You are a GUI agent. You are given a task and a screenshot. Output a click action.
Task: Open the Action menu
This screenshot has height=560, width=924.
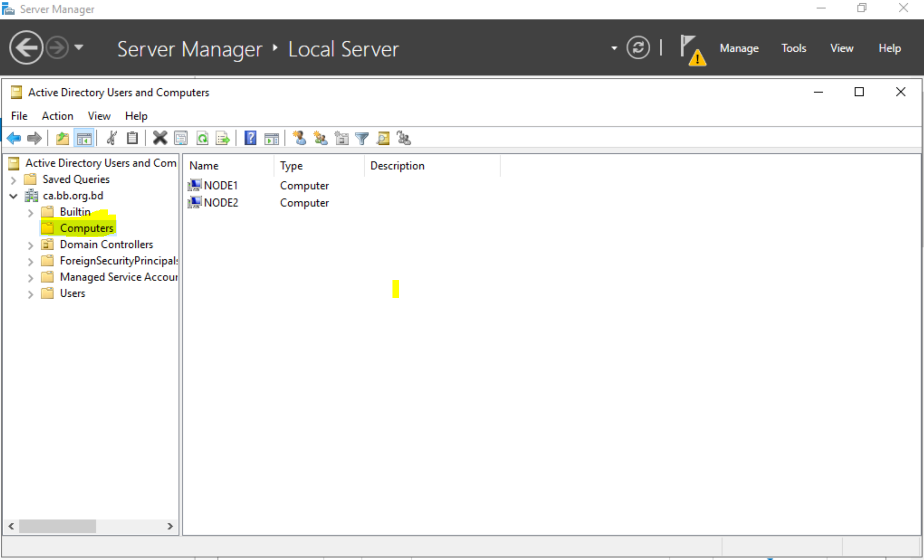pyautogui.click(x=57, y=116)
